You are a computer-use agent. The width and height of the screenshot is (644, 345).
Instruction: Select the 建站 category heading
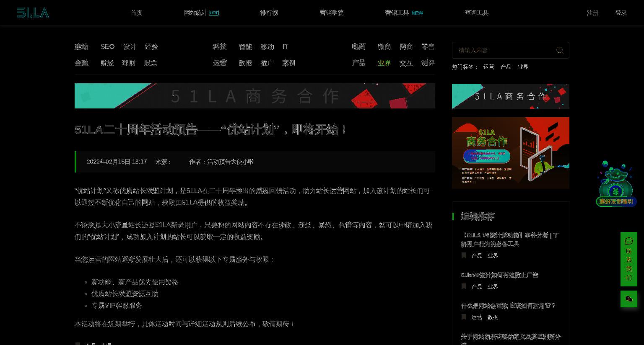81,46
